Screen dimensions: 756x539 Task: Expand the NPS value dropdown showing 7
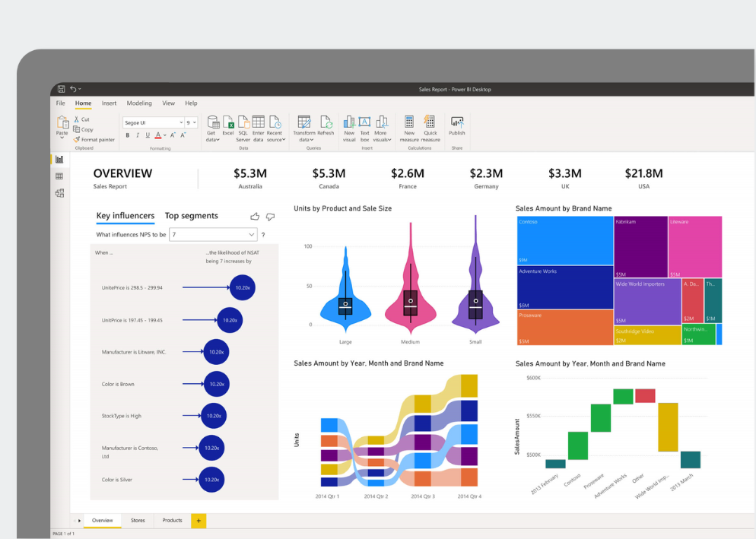pyautogui.click(x=213, y=234)
